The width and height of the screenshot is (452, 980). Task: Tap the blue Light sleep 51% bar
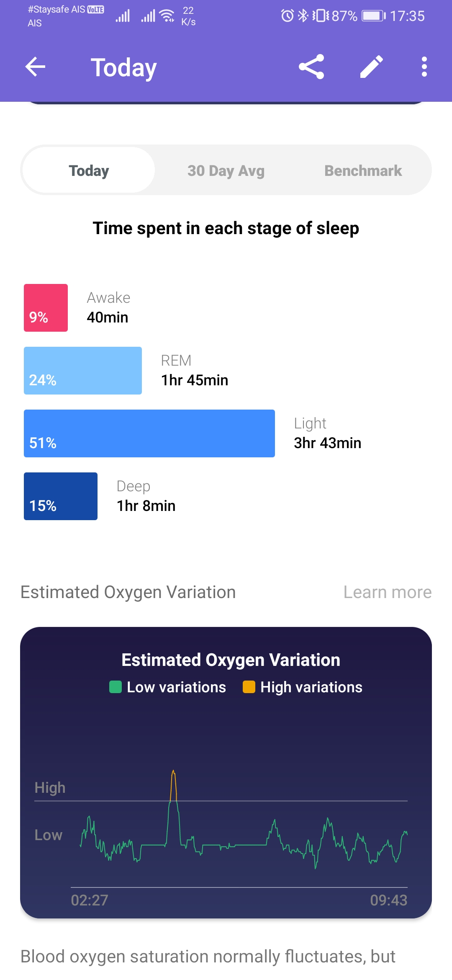point(149,433)
